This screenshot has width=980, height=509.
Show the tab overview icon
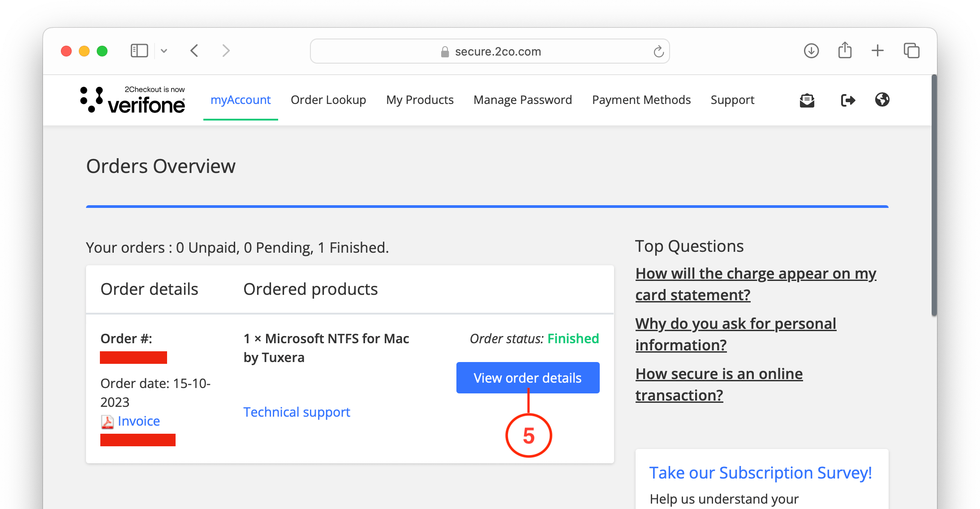(x=911, y=51)
